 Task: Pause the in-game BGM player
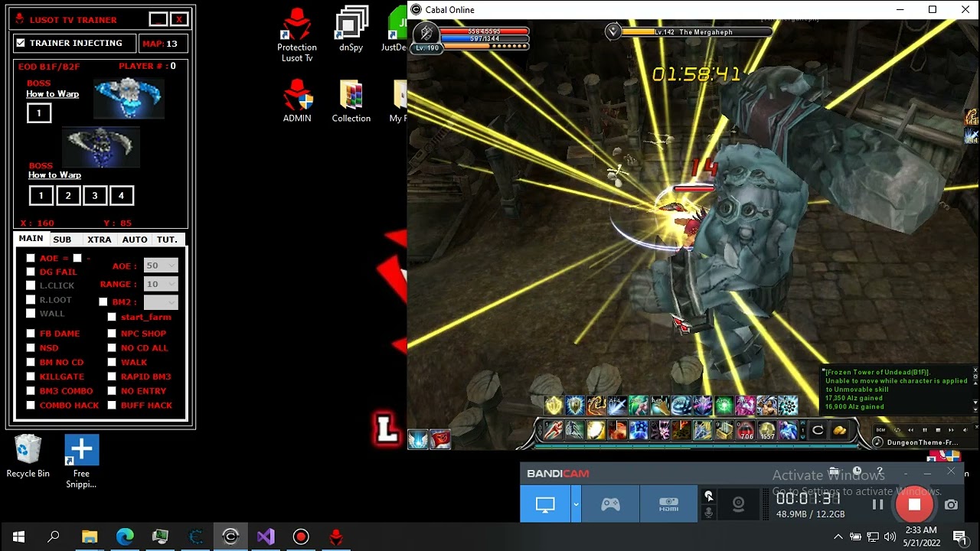[924, 430]
